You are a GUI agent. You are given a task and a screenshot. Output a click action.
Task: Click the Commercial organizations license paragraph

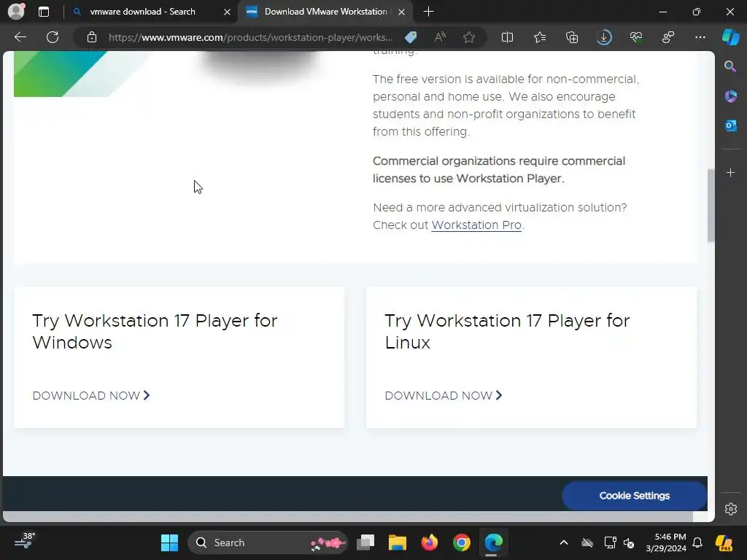[x=499, y=169]
